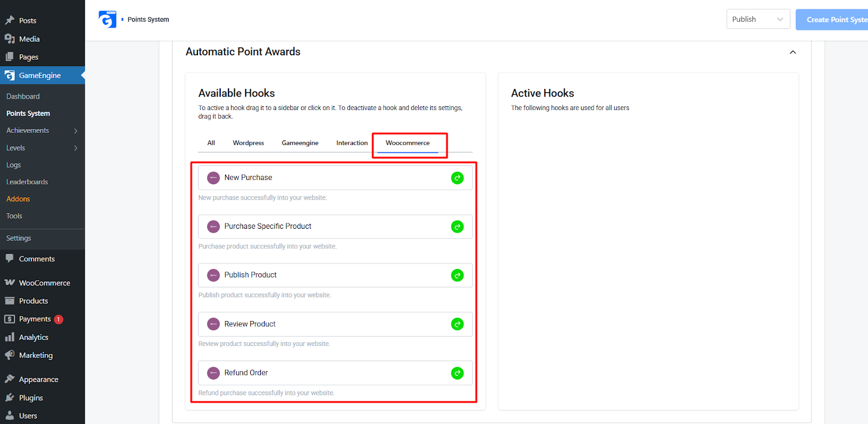Click the GameEngine logo in the header
Viewport: 868px width, 424px height.
pos(107,19)
